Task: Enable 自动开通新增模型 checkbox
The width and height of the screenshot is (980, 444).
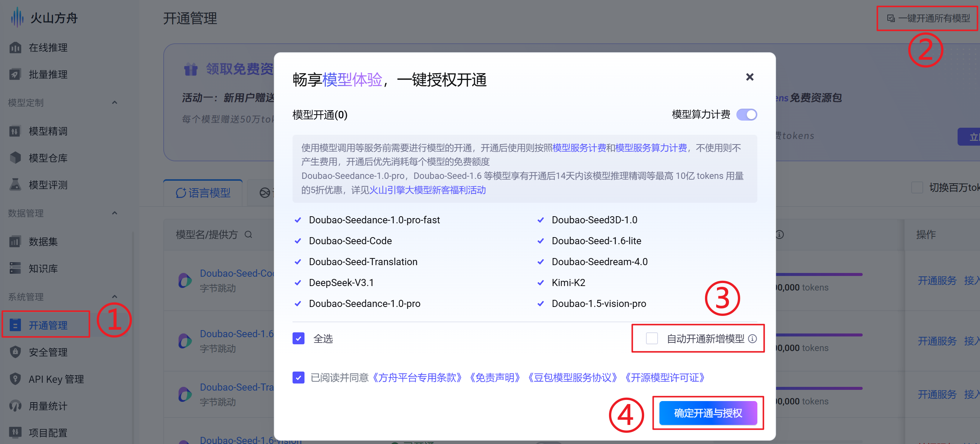Action: point(652,338)
